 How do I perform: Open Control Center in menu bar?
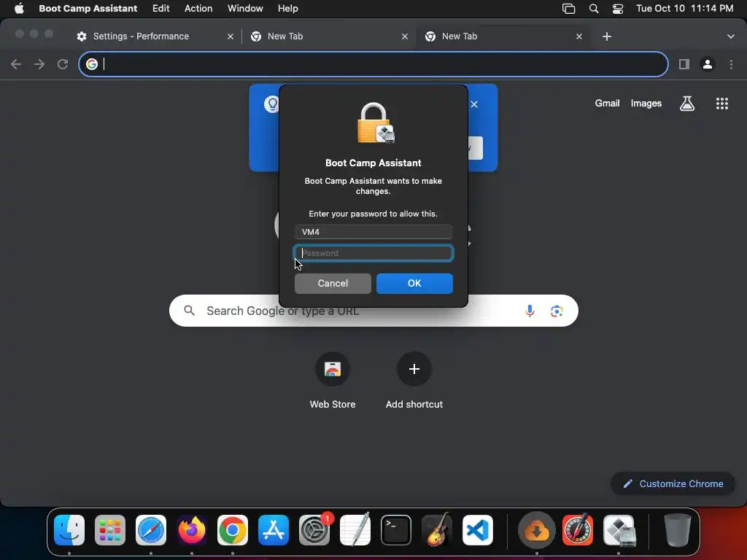pos(618,9)
